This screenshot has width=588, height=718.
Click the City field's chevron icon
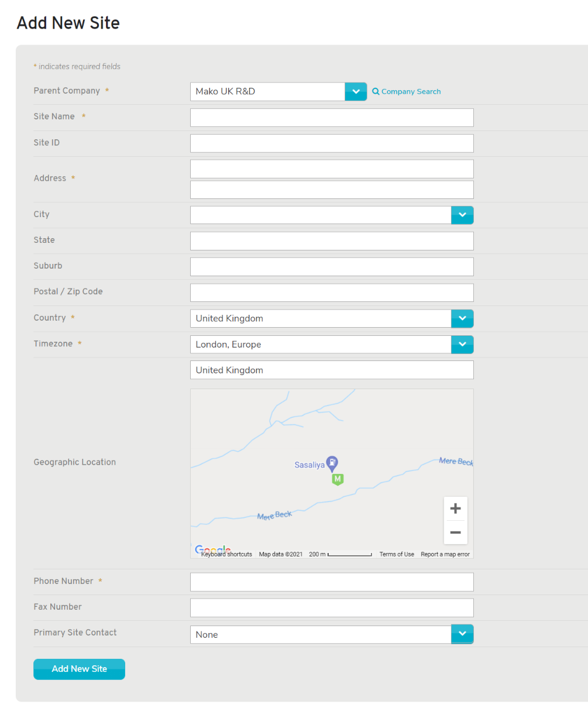click(x=462, y=215)
